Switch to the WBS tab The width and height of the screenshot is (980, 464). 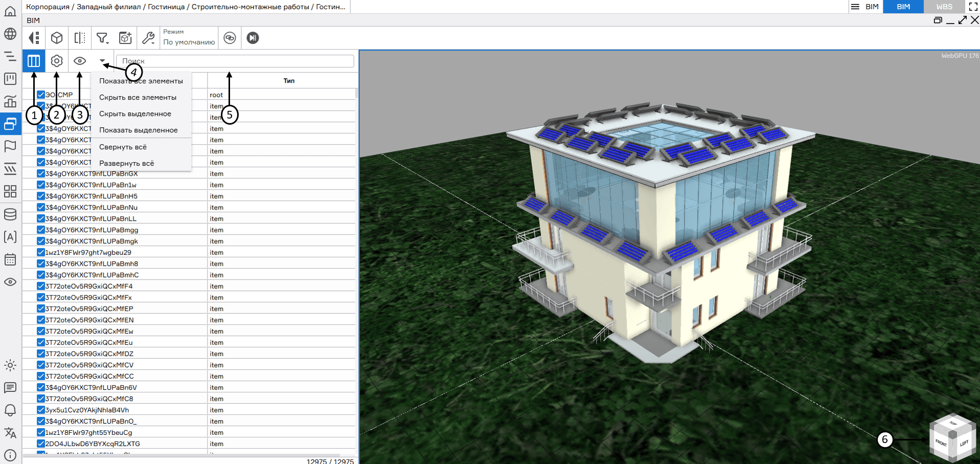(x=944, y=7)
